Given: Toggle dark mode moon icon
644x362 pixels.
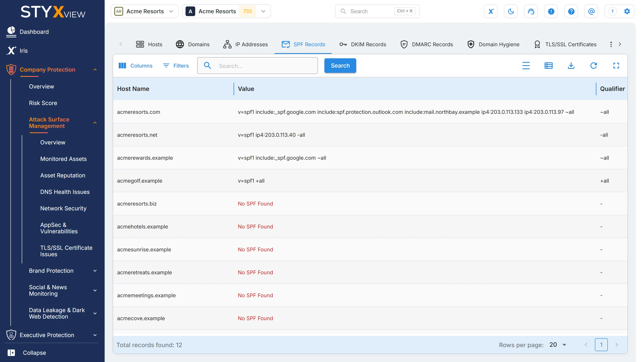Looking at the screenshot, I should [511, 11].
